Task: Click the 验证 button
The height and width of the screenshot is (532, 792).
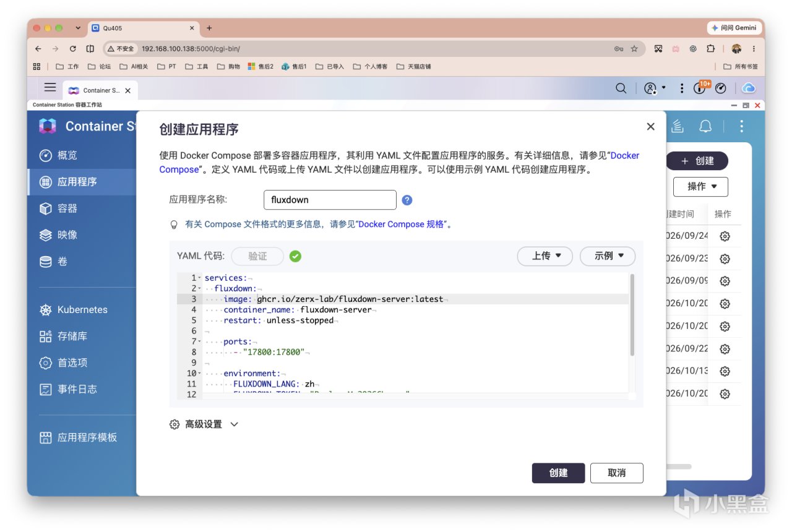Action: (257, 255)
